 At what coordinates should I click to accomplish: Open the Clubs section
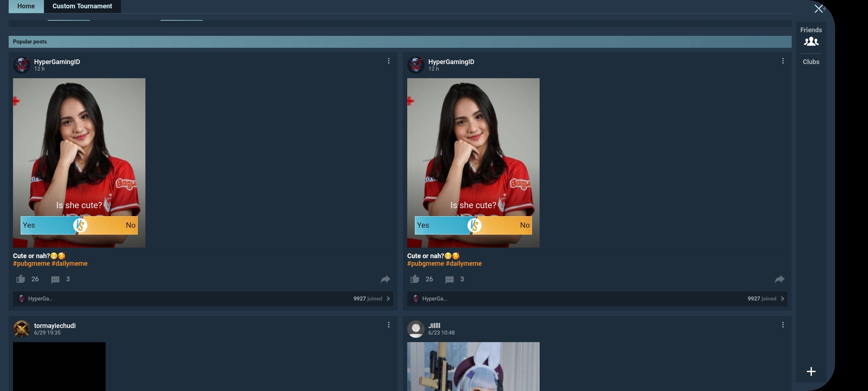[x=811, y=62]
